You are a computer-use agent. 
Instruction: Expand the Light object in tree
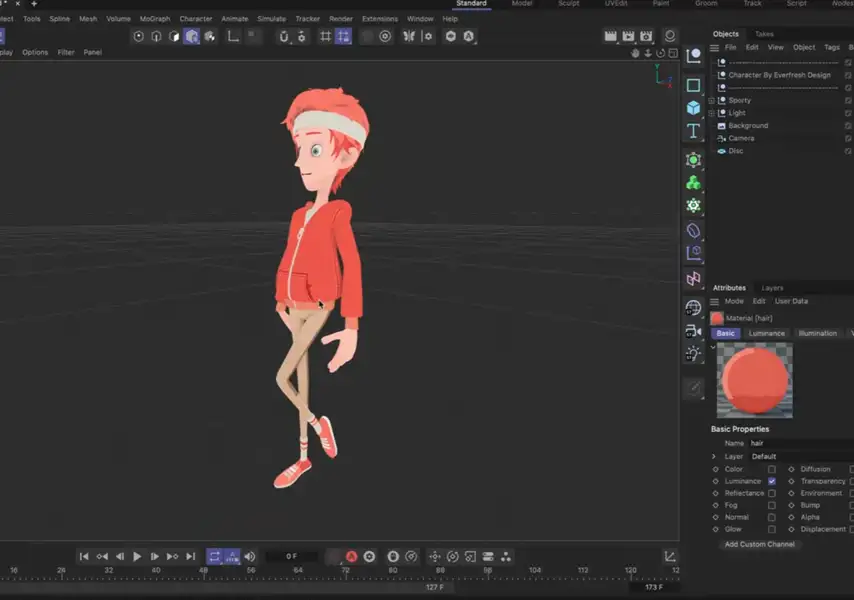click(711, 113)
